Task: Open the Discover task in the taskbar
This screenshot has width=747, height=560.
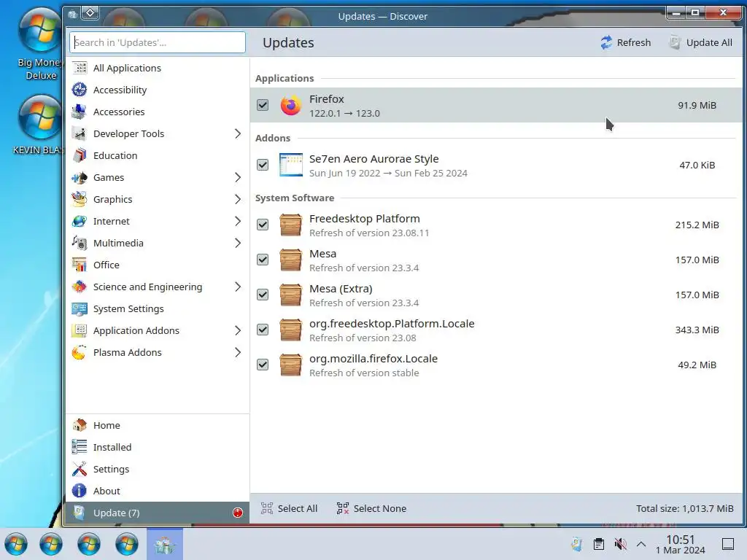Action: [165, 544]
